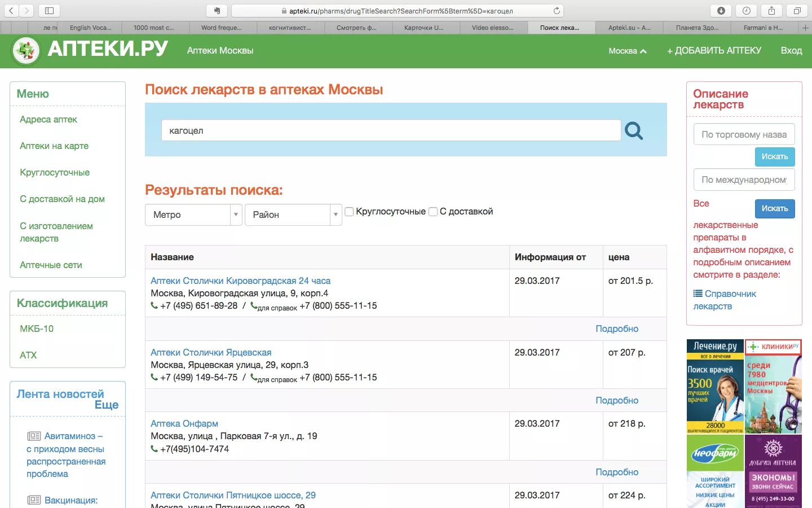Open the Safari downloads icon
Viewport: 812px width, 508px height.
tap(721, 11)
